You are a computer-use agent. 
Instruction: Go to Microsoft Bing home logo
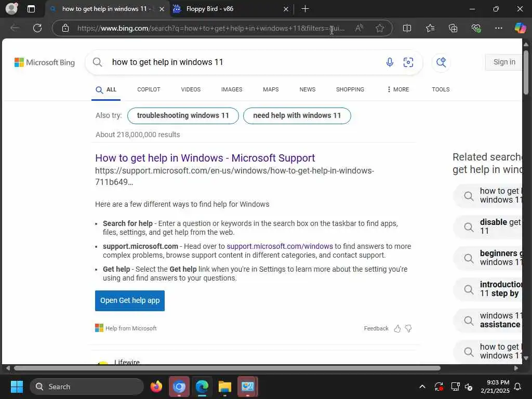click(x=45, y=62)
